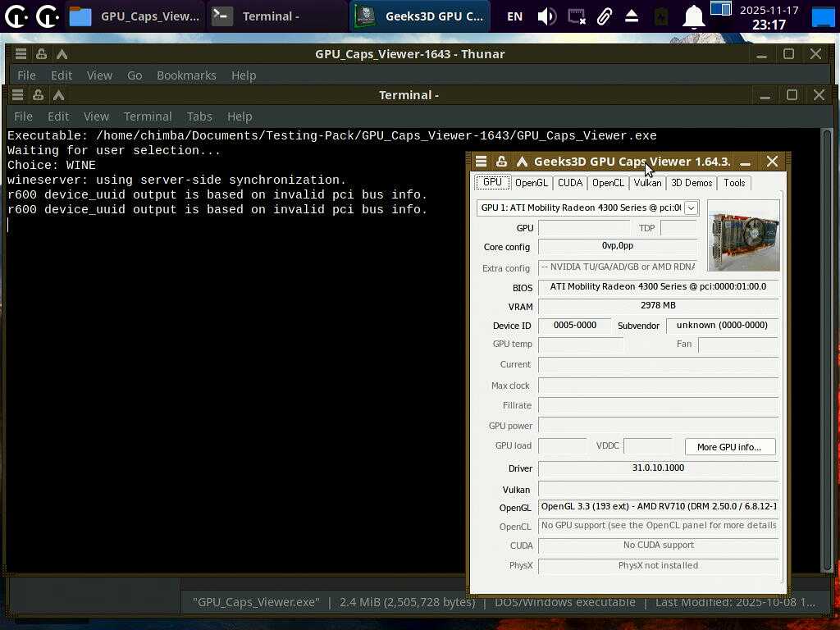Open the Terminal's File menu

[x=23, y=116]
